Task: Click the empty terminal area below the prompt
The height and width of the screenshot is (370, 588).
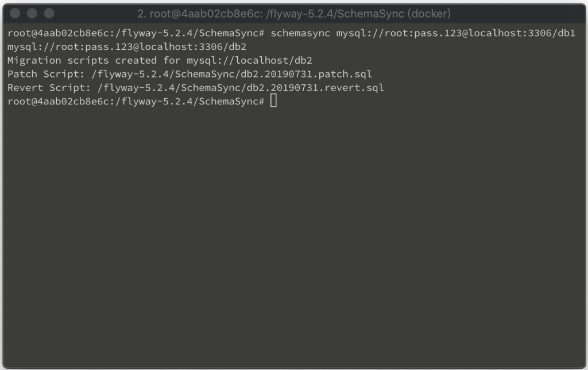Action: point(294,236)
